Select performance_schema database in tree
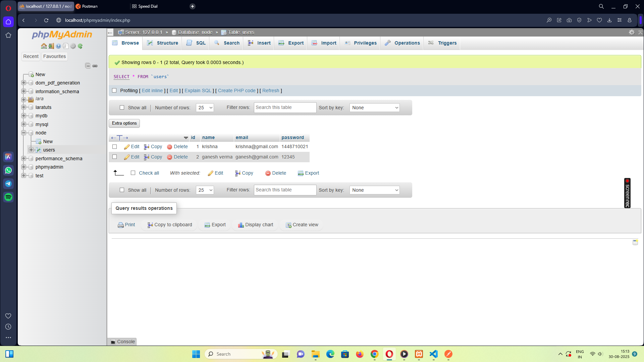644x362 pixels. pos(59,159)
